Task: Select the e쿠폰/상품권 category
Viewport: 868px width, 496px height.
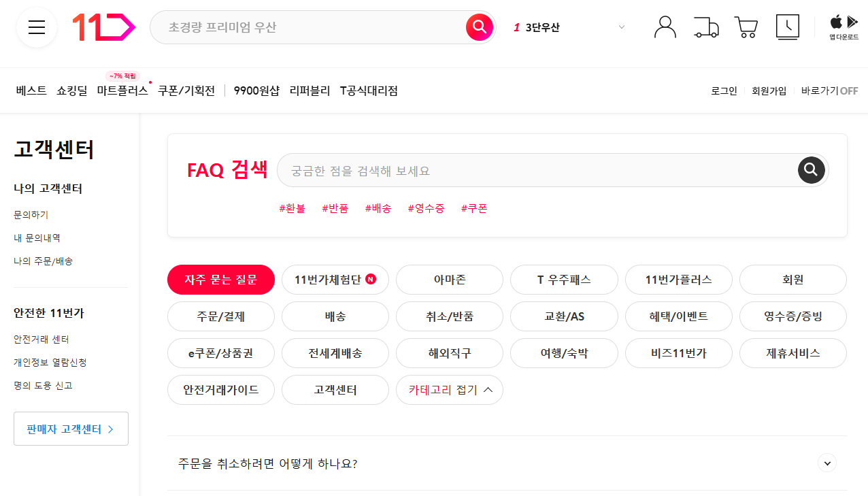Action: [x=221, y=353]
